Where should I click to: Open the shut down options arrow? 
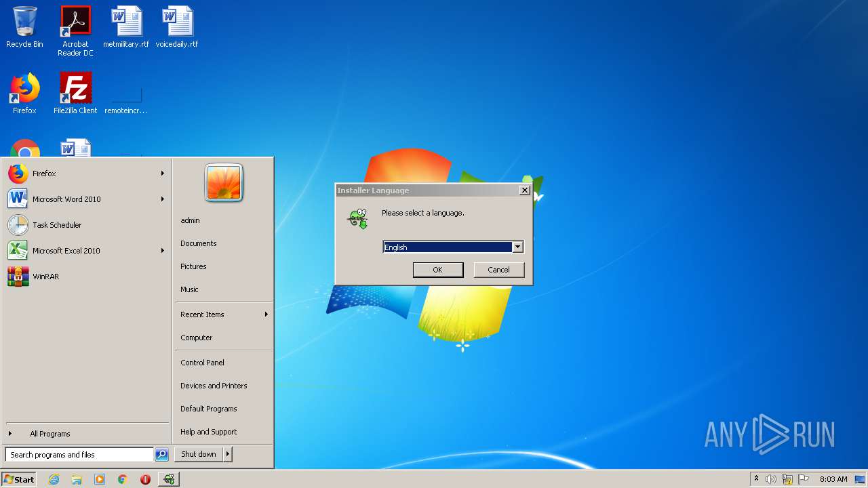click(x=228, y=454)
